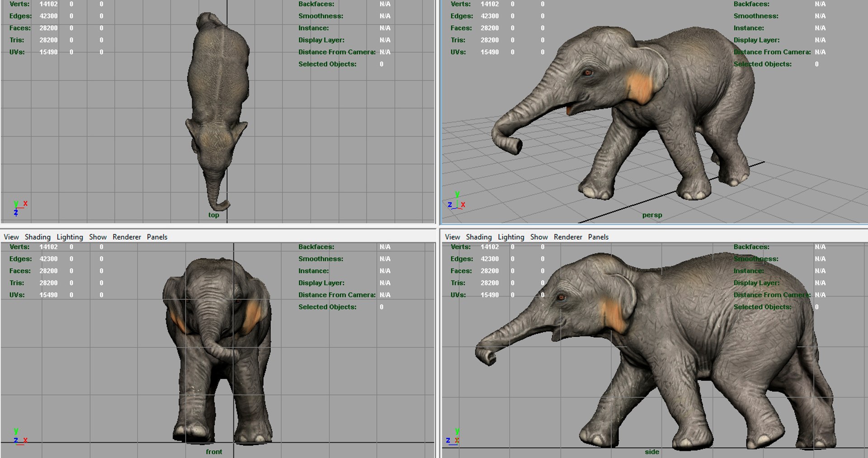868x458 pixels.
Task: Open the Panels menu in front panel
Action: point(157,237)
